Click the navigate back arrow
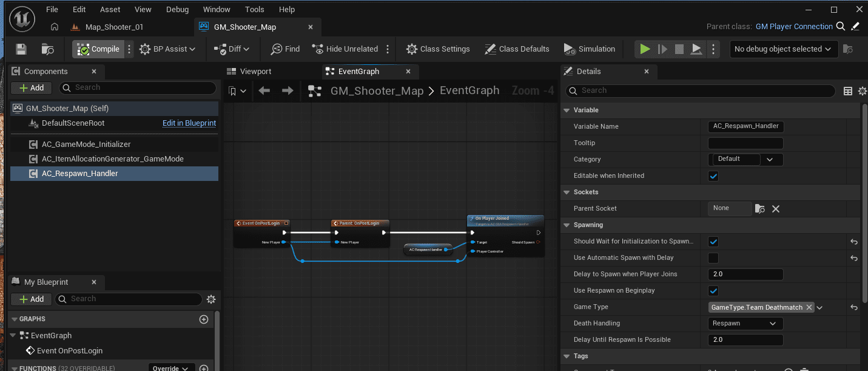This screenshot has width=868, height=371. [x=264, y=90]
